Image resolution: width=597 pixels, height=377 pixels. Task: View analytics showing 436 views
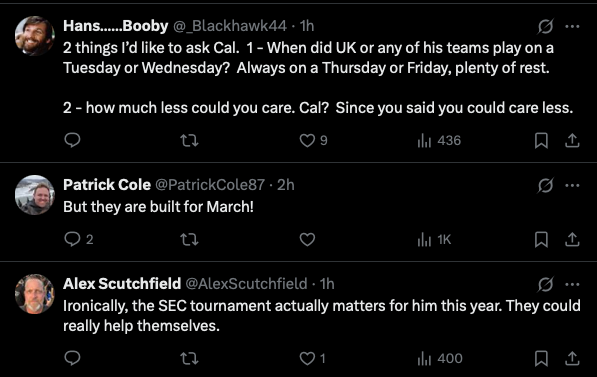pos(439,141)
